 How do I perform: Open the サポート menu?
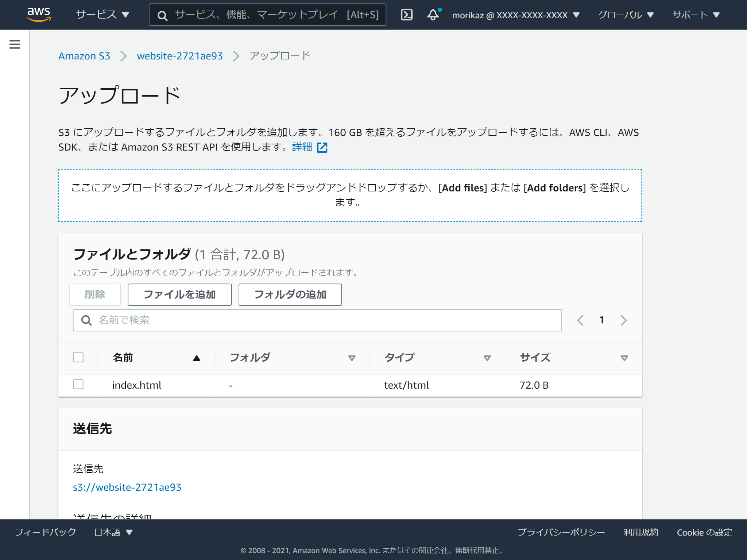pos(696,15)
